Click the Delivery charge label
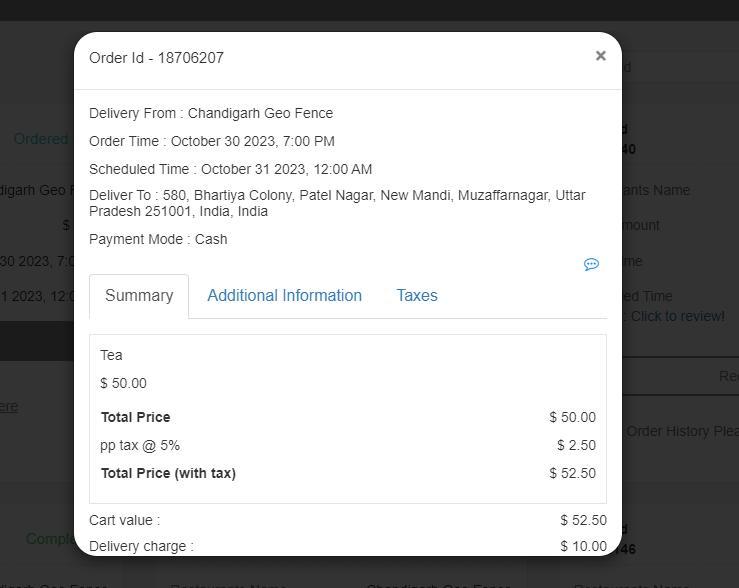This screenshot has width=739, height=588. pyautogui.click(x=141, y=546)
